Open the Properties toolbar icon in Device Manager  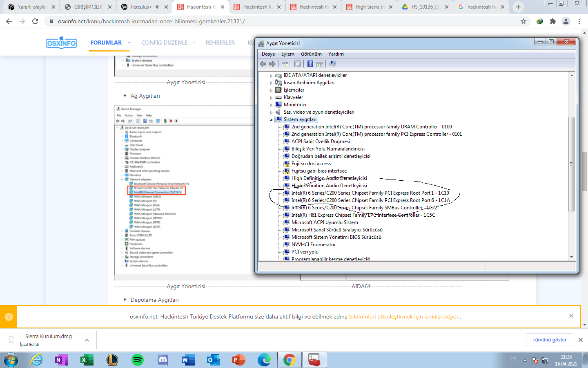(x=297, y=64)
